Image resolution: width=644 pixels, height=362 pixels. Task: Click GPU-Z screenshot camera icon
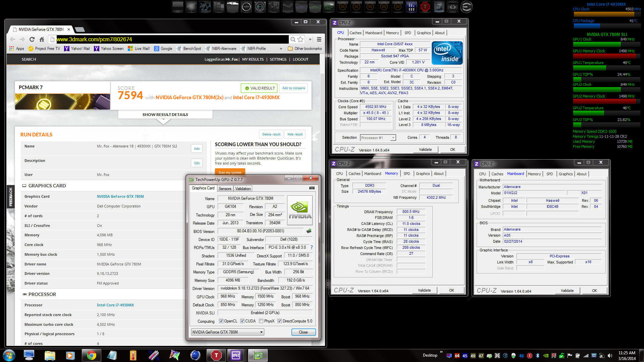[312, 188]
